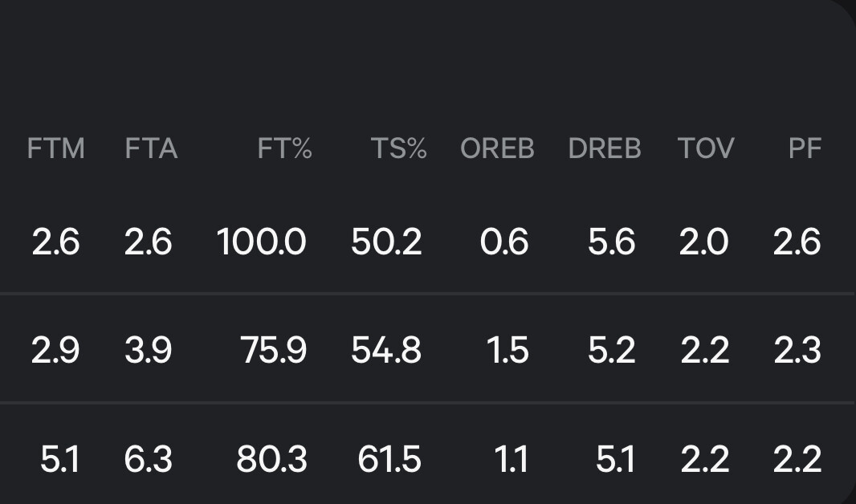Click the DREB column header
856x504 pixels.
605,148
